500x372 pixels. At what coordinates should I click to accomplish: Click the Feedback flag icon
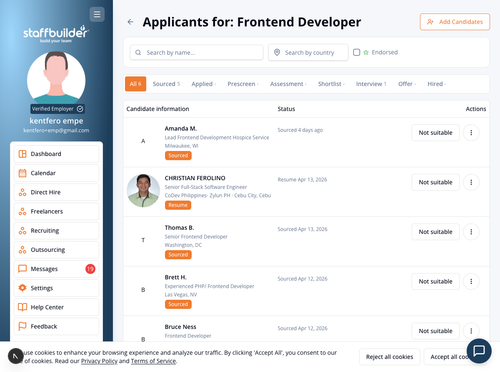[x=22, y=326]
